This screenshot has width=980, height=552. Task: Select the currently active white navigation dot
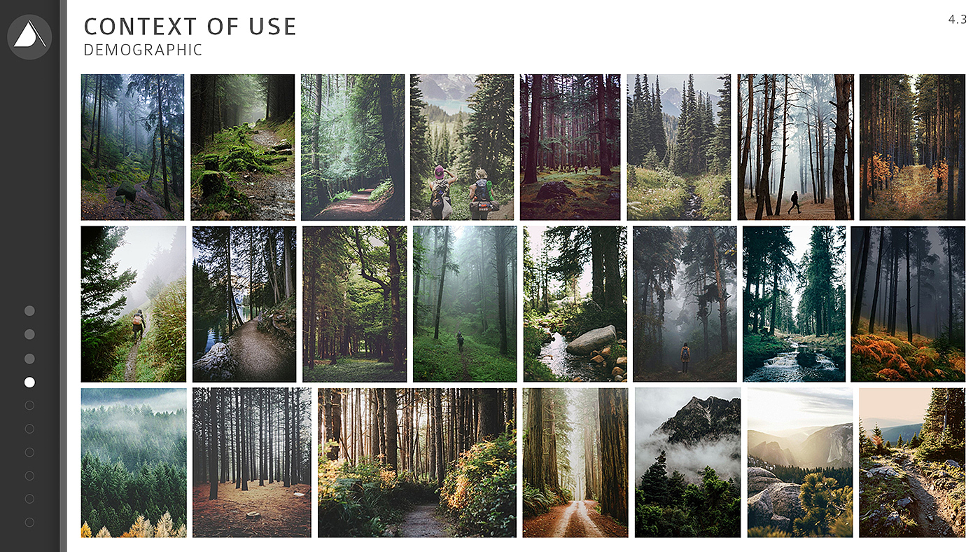point(29,382)
